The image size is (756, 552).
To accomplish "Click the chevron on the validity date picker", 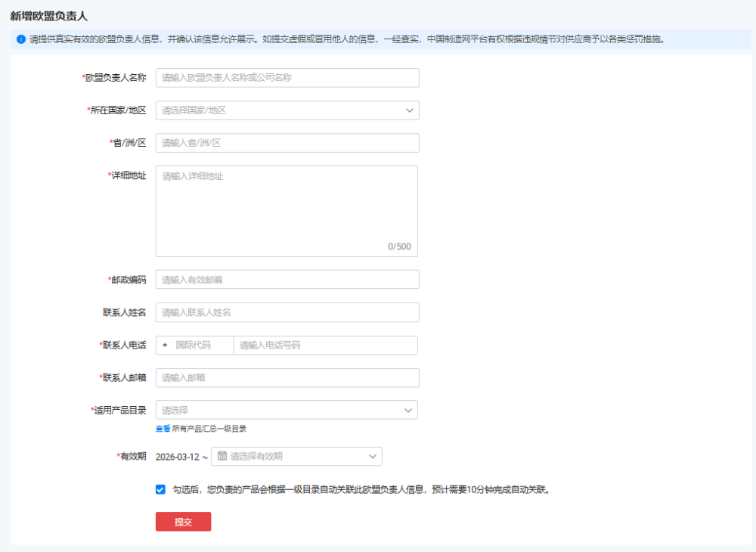I will 371,456.
